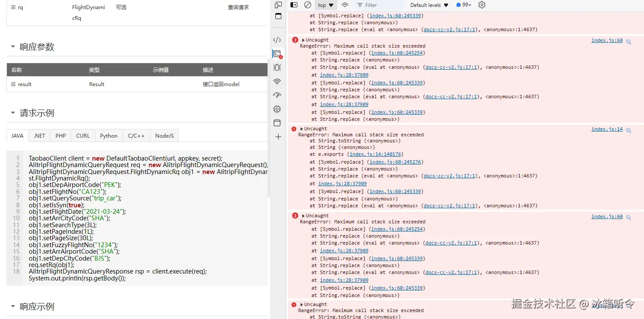Collapse the 响应参数 section
Viewport: 644px width, 319px height.
click(x=13, y=47)
